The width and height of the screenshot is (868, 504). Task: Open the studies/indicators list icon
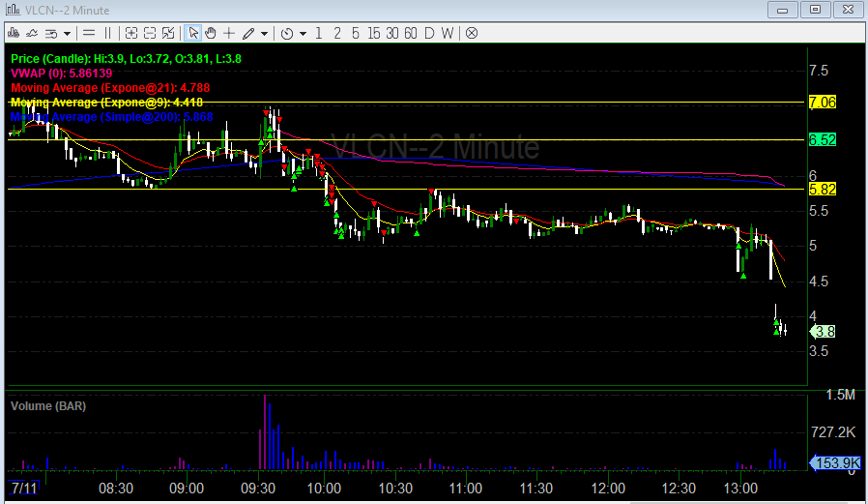coord(51,33)
